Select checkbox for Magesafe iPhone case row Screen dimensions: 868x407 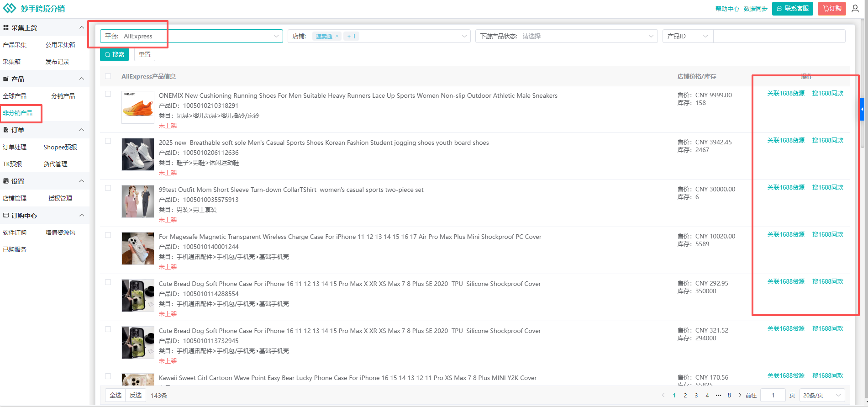pyautogui.click(x=108, y=235)
